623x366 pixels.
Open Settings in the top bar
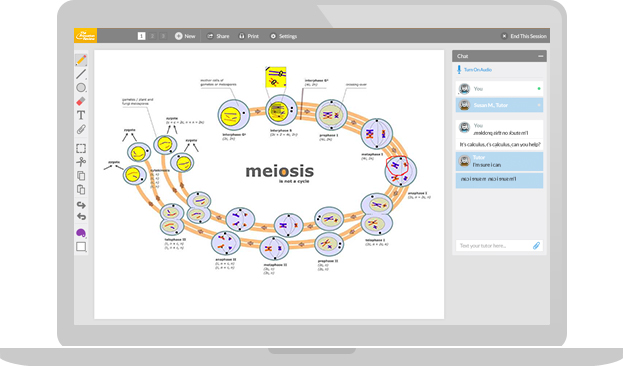(283, 36)
